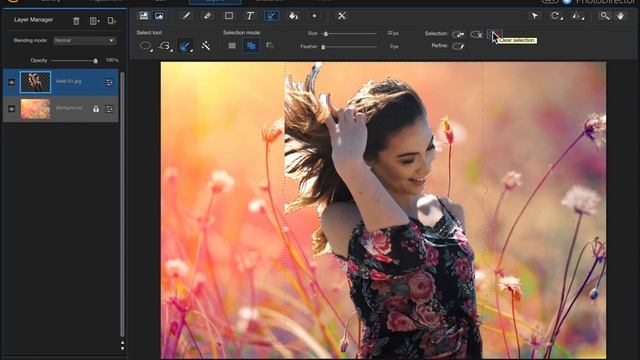Set selection mode to Add to selection

251,46
